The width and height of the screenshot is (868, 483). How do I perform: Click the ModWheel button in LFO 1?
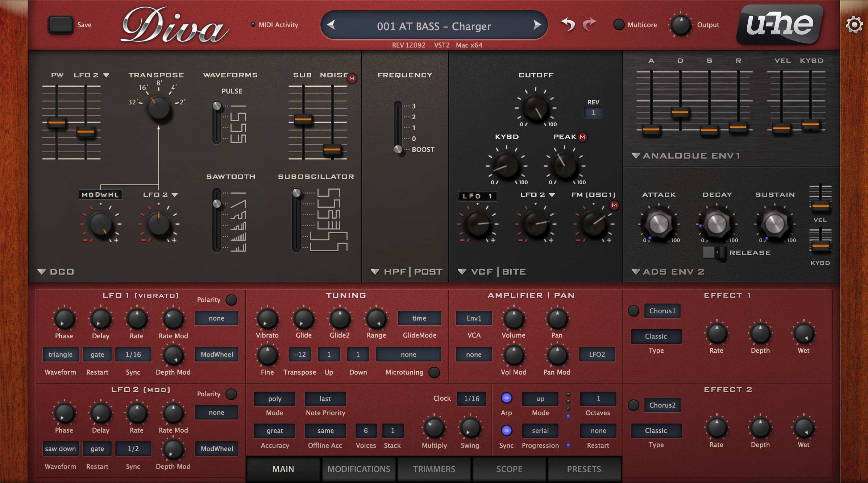click(216, 354)
